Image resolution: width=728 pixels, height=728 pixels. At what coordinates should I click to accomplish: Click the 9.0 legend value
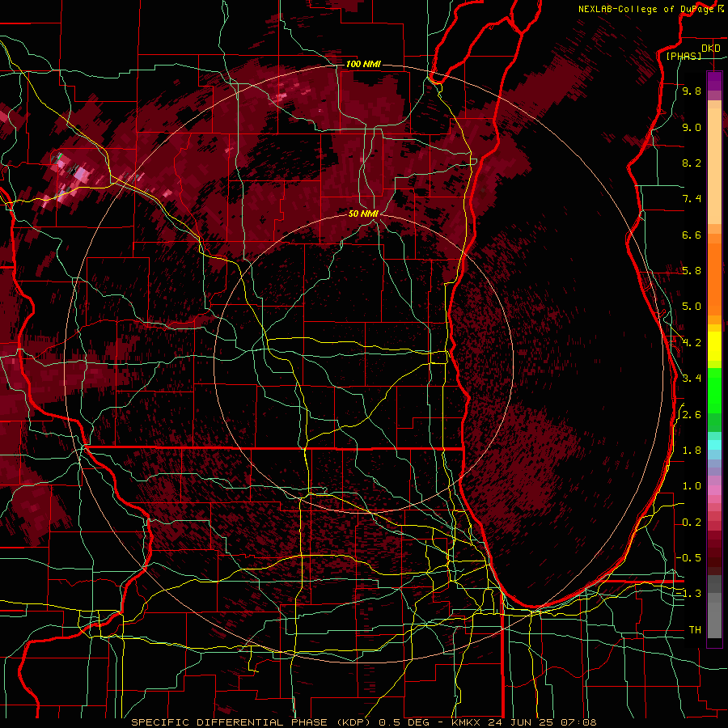[692, 127]
